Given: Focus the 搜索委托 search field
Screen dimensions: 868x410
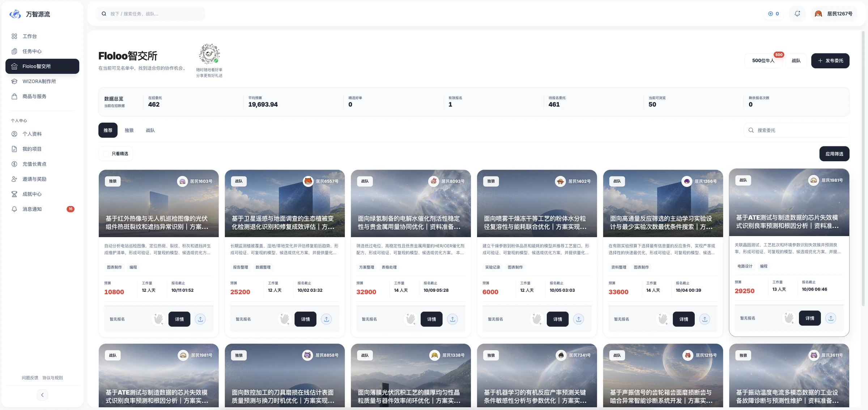Looking at the screenshot, I should [796, 130].
